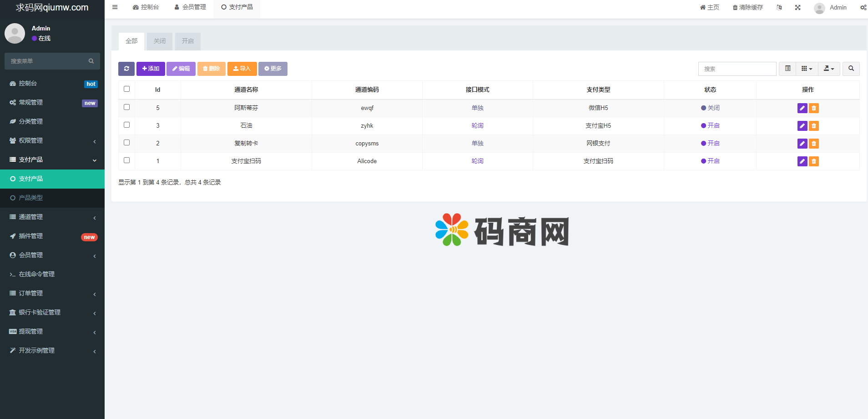Click the search magnifier icon button
Viewport: 868px width, 419px height.
click(851, 69)
